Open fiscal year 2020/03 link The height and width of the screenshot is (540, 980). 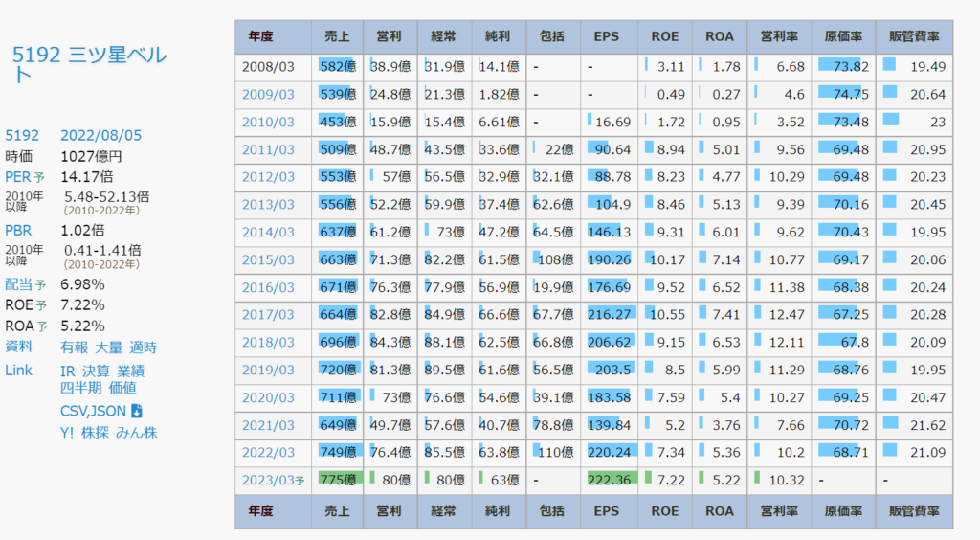pos(268,397)
